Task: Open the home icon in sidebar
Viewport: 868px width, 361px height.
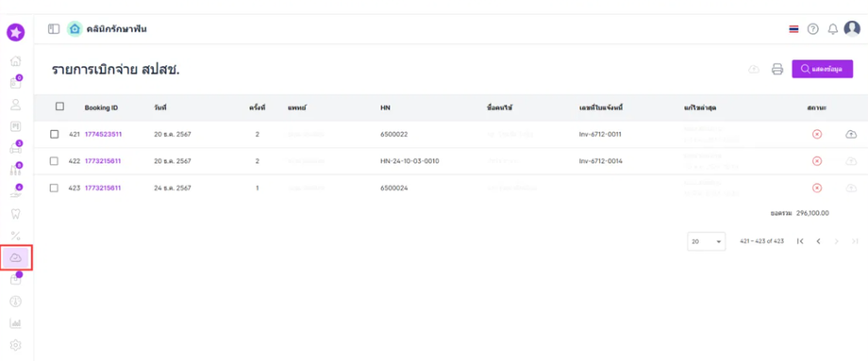Action: pyautogui.click(x=16, y=60)
